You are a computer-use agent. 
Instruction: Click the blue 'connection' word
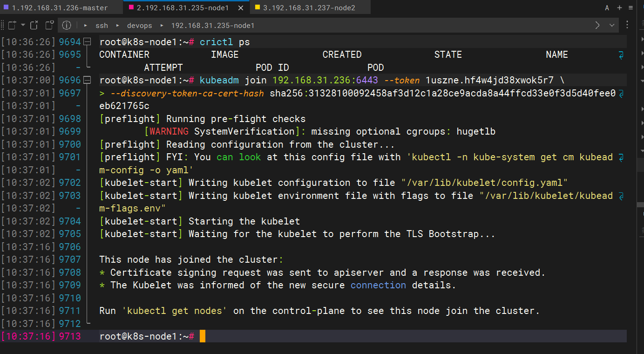coord(378,285)
